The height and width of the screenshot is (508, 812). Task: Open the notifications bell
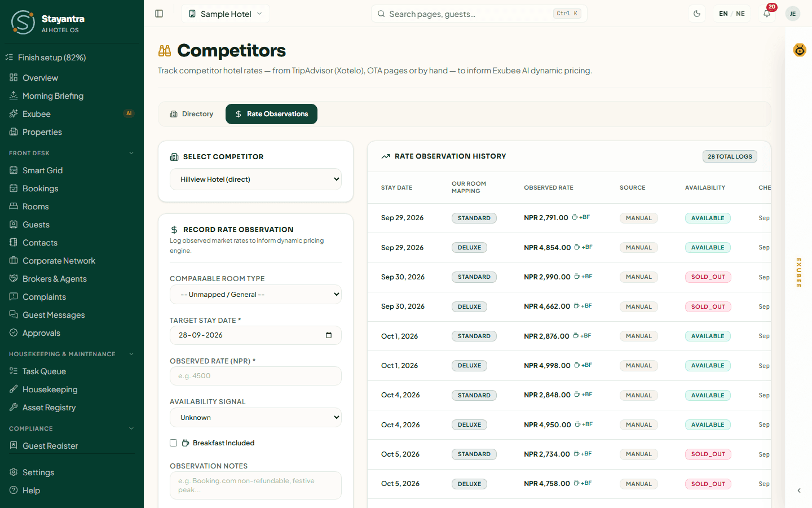pos(767,14)
